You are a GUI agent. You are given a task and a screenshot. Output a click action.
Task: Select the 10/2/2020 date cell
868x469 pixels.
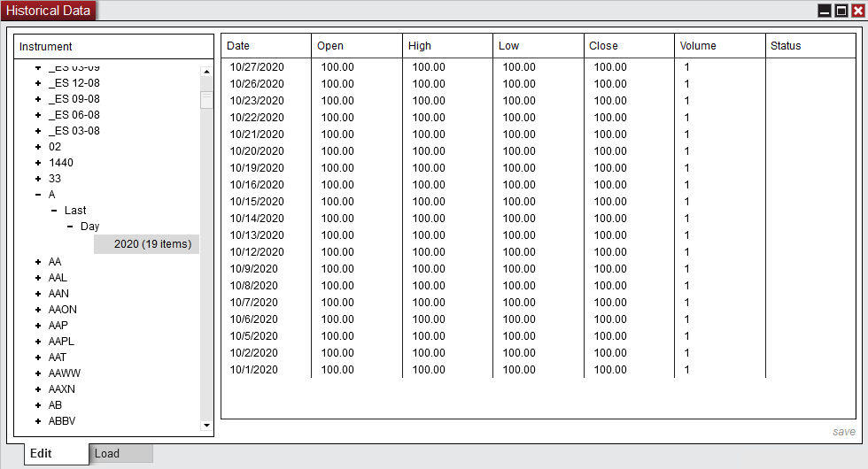tap(254, 353)
